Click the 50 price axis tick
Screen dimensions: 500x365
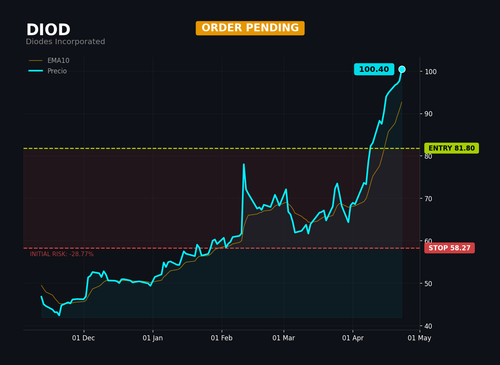[428, 284]
